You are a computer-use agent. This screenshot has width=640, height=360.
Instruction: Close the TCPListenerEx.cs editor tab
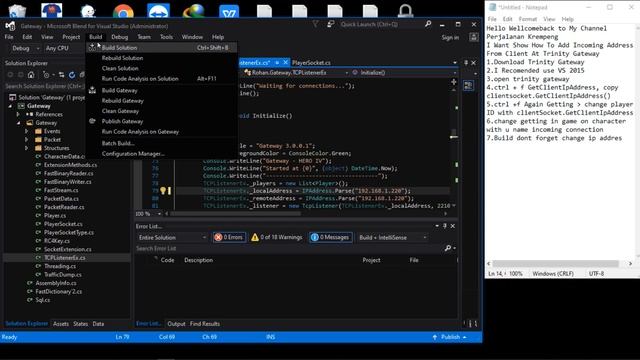(x=285, y=62)
